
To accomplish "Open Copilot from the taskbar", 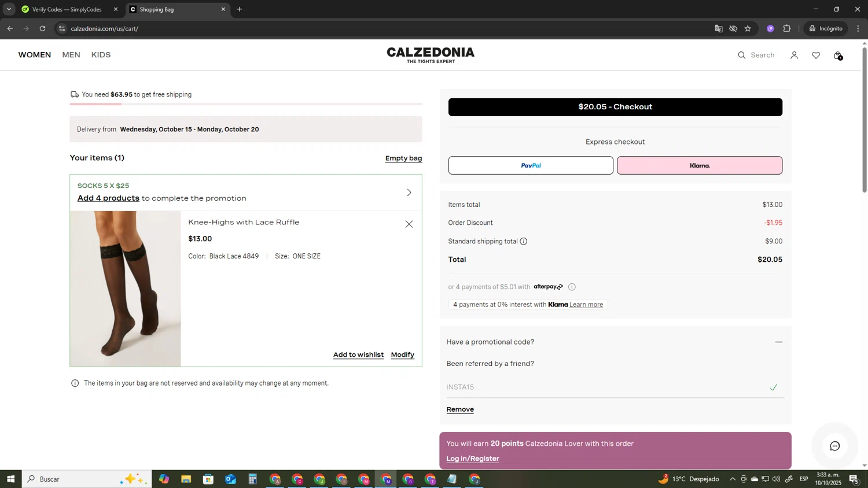I will pyautogui.click(x=164, y=479).
